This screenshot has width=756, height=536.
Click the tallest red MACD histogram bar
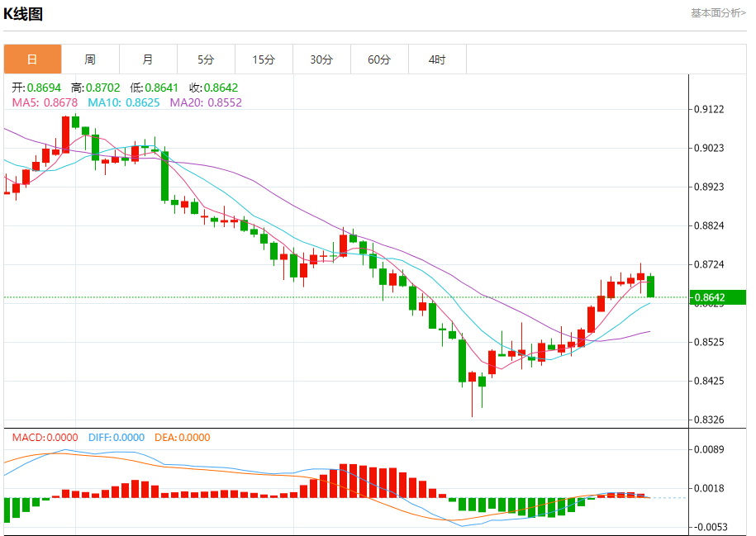tap(344, 481)
